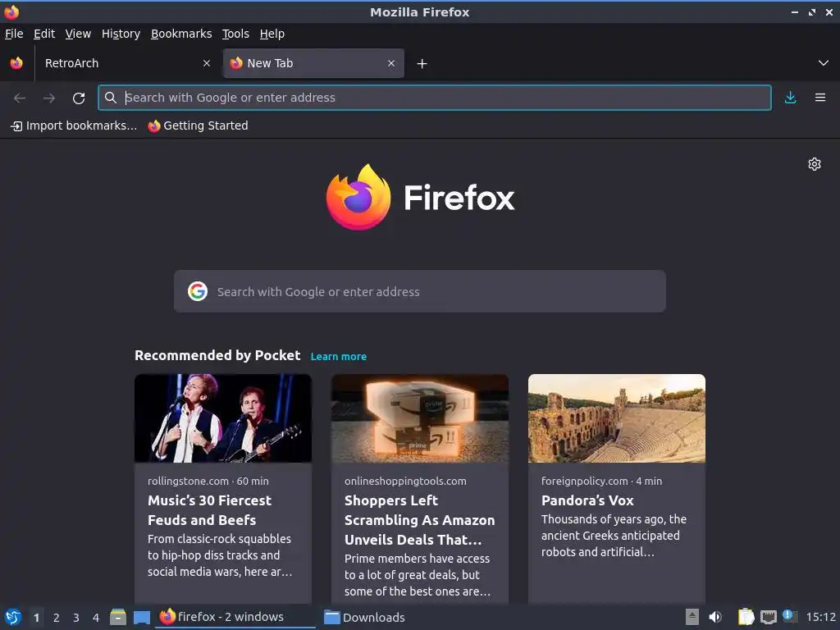The height and width of the screenshot is (630, 840).
Task: Open the hamburger application menu
Action: 819,98
